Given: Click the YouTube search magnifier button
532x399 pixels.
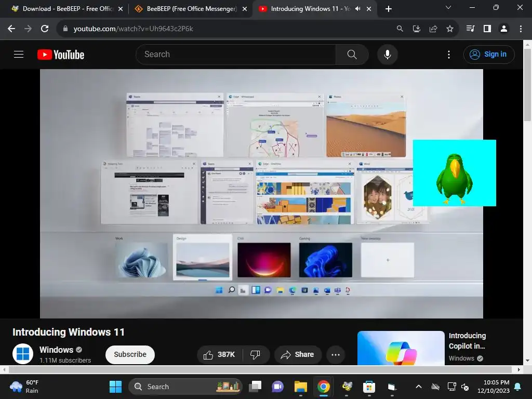Looking at the screenshot, I should [352, 54].
